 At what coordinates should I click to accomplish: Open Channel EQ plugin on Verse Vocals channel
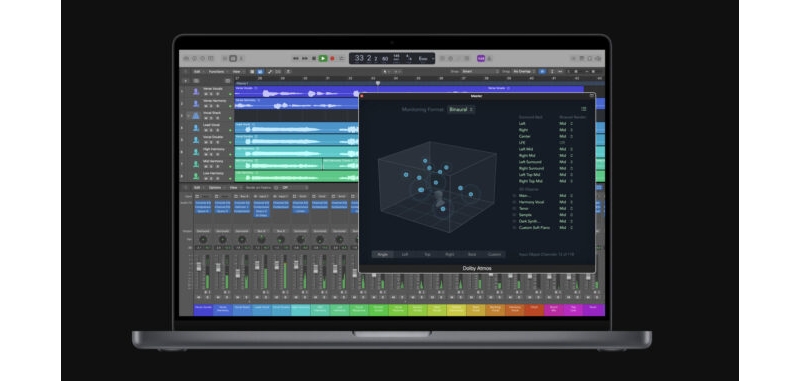(x=203, y=203)
